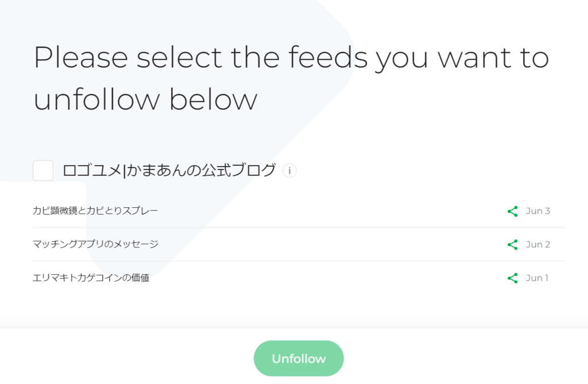Open the article カビ顕微鏡とカビとりスプレー
The width and height of the screenshot is (588, 384).
pyautogui.click(x=95, y=211)
